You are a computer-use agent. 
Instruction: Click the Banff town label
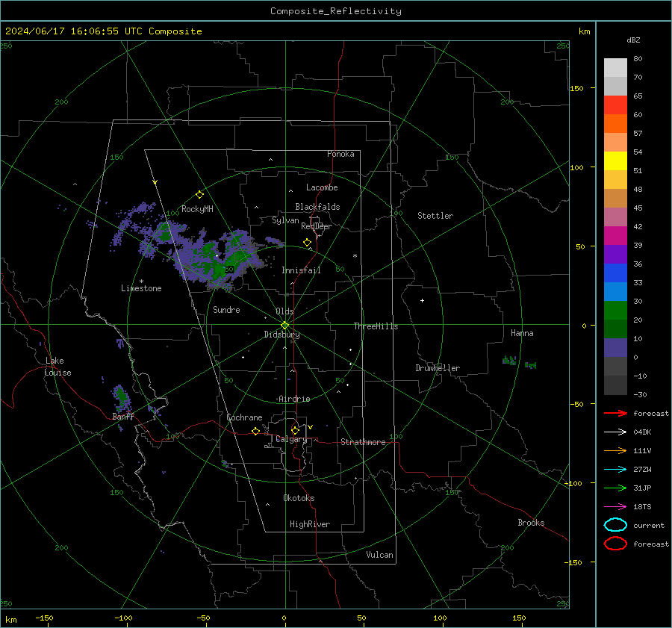[x=123, y=417]
